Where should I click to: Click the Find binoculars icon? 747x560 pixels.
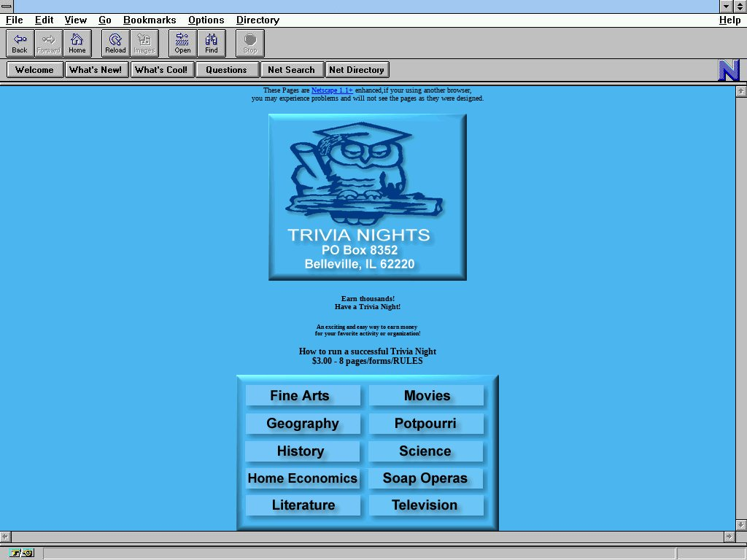212,43
